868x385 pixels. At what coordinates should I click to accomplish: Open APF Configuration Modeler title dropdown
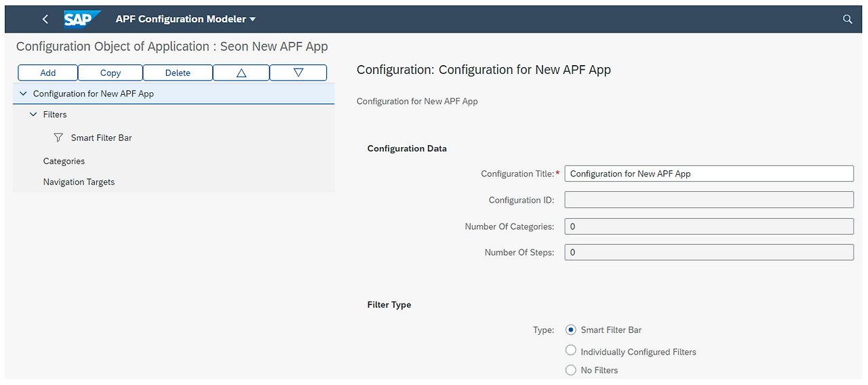186,19
